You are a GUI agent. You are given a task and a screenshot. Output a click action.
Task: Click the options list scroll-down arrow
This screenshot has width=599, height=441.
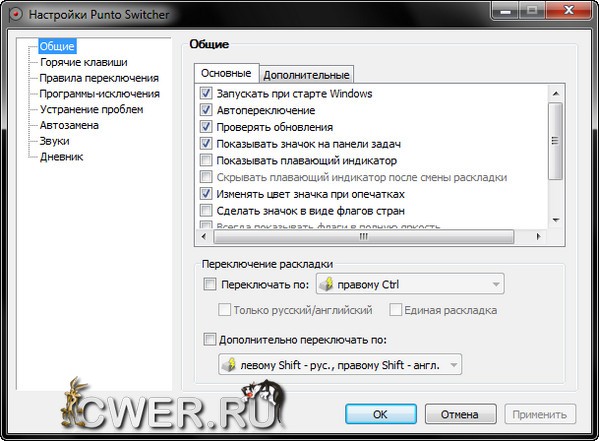556,220
